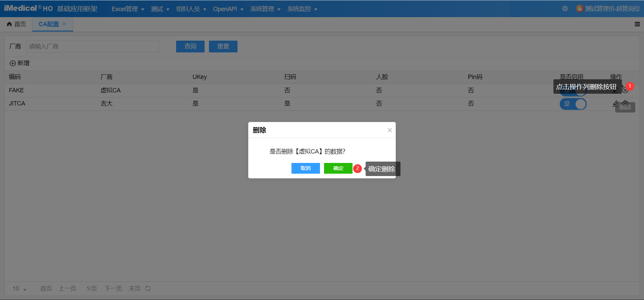Close the CA配置 tab

64,24
